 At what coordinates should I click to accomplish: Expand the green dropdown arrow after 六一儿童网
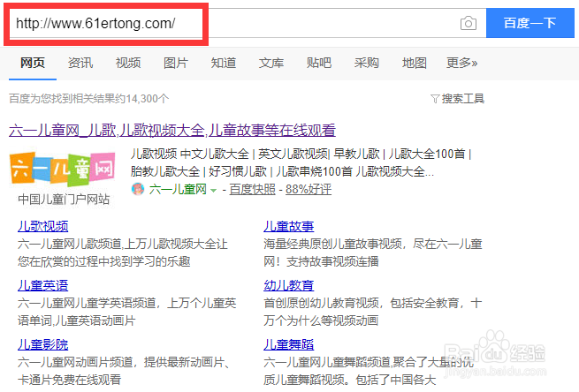pyautogui.click(x=213, y=191)
